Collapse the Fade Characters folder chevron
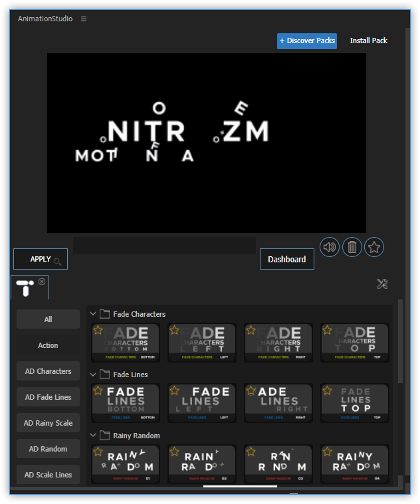420x504 pixels. [93, 313]
